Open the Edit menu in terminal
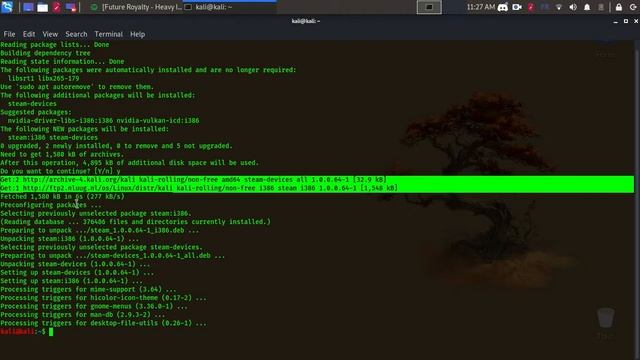The image size is (640, 360). [x=29, y=34]
